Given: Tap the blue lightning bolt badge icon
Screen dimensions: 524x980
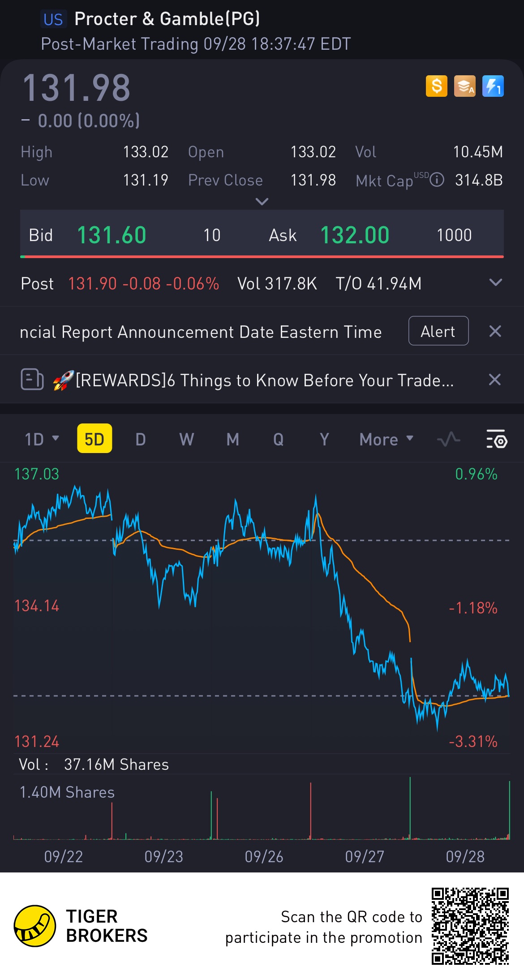Looking at the screenshot, I should (493, 86).
